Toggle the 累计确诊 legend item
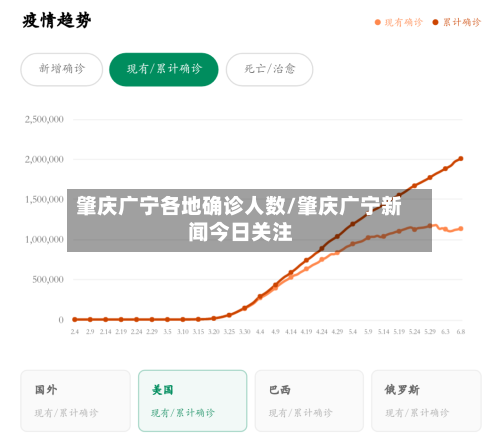 coord(456,22)
